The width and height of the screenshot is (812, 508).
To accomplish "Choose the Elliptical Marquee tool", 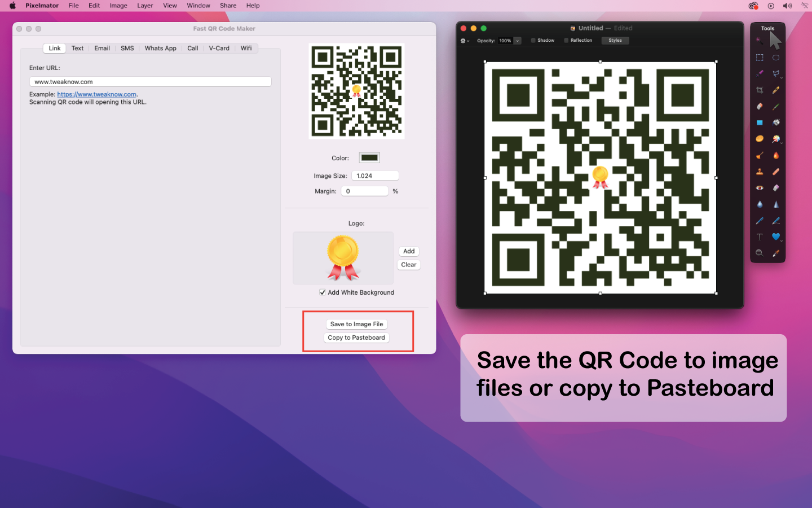I will pyautogui.click(x=776, y=58).
